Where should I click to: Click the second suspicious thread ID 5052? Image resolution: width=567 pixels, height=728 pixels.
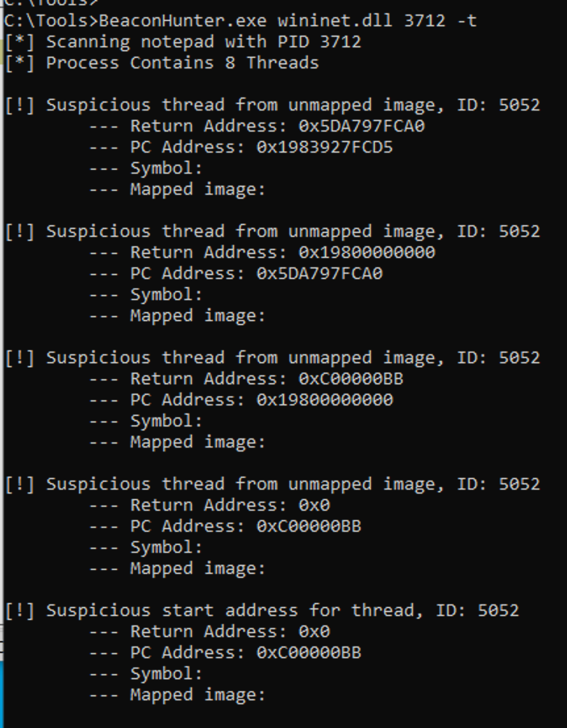click(x=519, y=231)
